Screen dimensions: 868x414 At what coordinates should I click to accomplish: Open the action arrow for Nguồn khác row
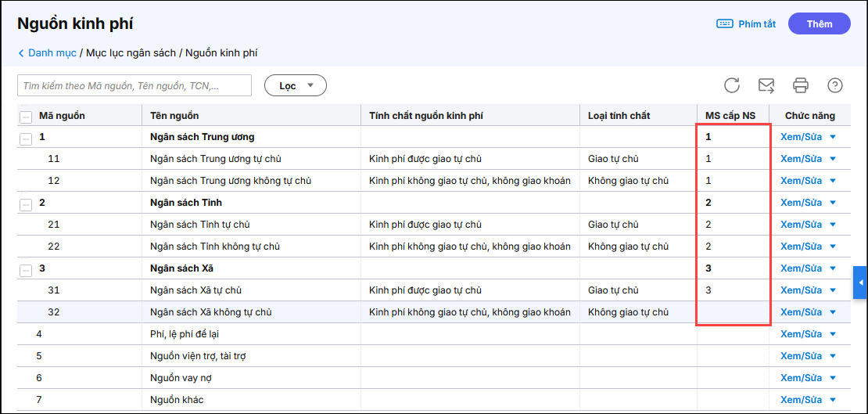point(834,400)
